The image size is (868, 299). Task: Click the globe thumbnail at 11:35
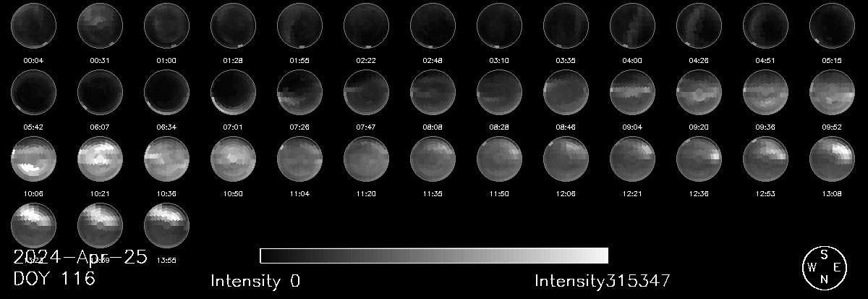(x=433, y=159)
